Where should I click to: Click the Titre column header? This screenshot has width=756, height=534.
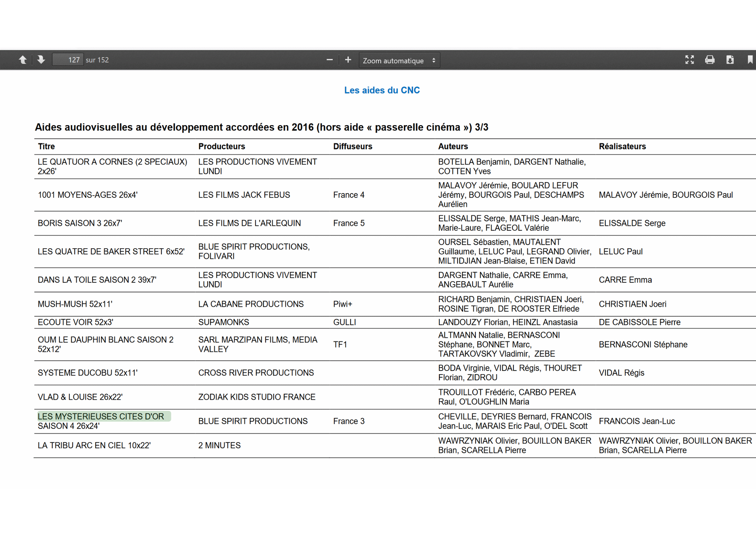tap(46, 146)
